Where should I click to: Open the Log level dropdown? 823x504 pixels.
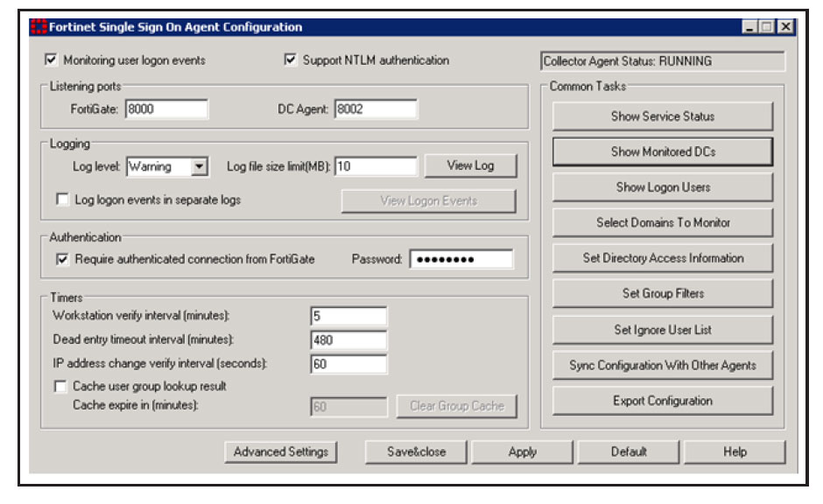tap(199, 167)
